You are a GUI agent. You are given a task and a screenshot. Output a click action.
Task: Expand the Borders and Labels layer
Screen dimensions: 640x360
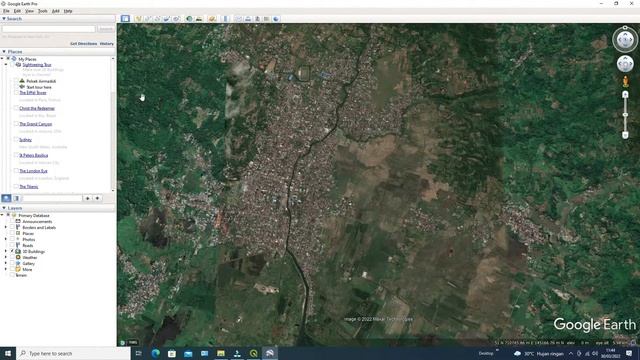click(x=6, y=227)
